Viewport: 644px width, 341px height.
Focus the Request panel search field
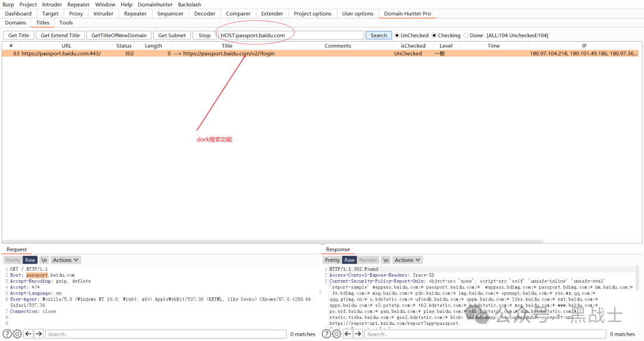point(166,334)
